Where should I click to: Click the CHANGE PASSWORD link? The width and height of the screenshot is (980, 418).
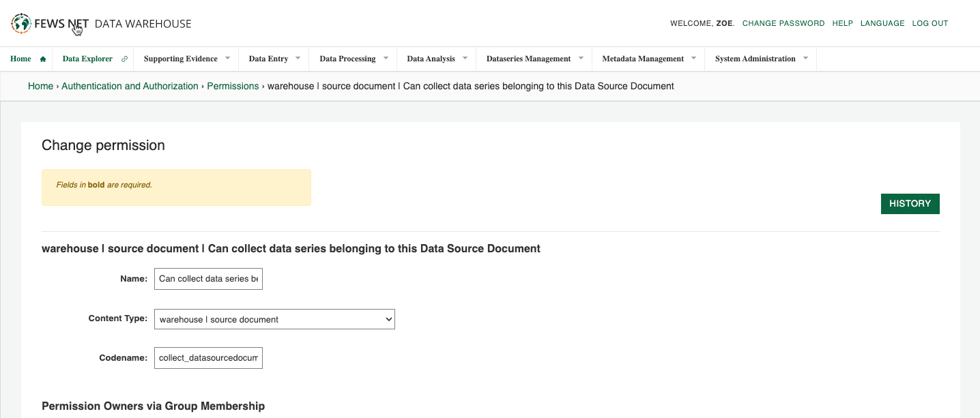pyautogui.click(x=783, y=23)
